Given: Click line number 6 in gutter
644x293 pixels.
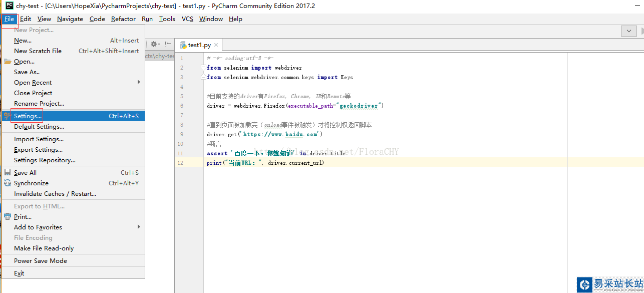Looking at the screenshot, I should tap(181, 106).
